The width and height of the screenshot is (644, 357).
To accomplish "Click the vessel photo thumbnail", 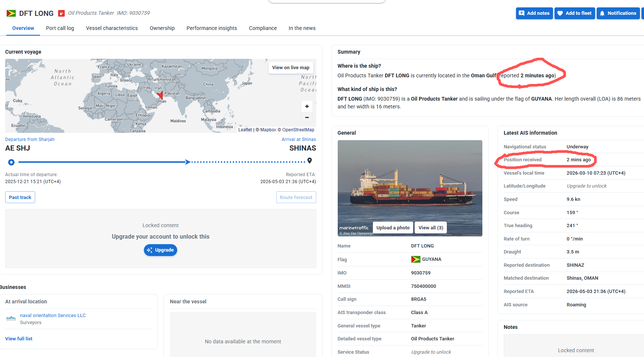I will pyautogui.click(x=410, y=188).
